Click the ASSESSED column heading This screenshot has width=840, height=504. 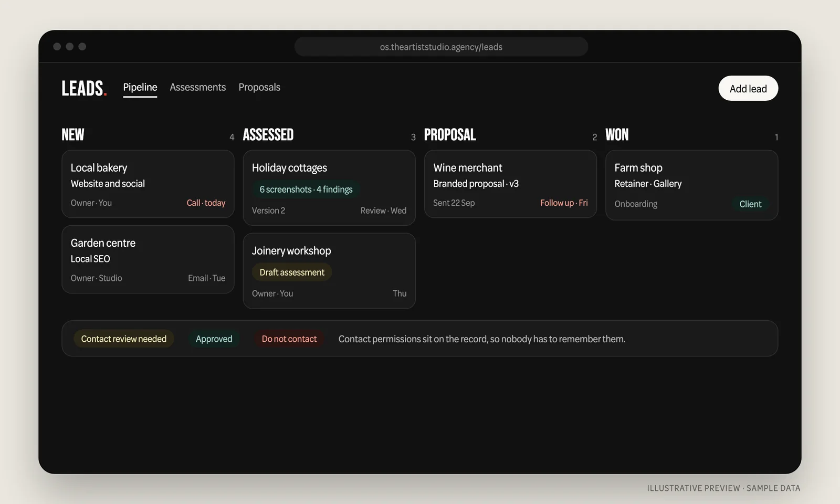pyautogui.click(x=268, y=135)
